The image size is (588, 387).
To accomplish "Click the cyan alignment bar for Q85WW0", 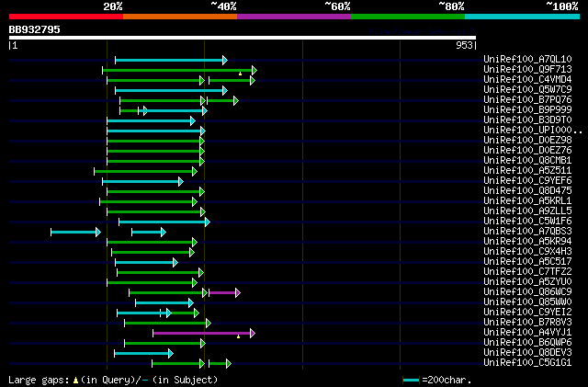I will (164, 303).
